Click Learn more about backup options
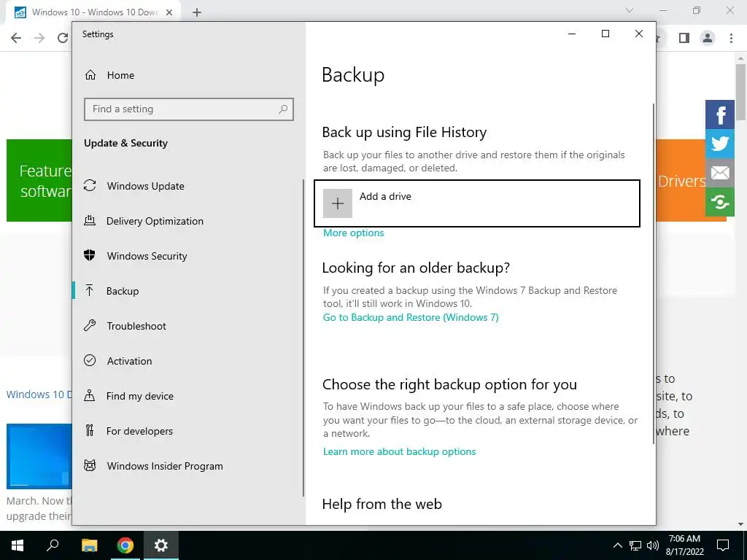Image resolution: width=747 pixels, height=560 pixels. pos(399,451)
